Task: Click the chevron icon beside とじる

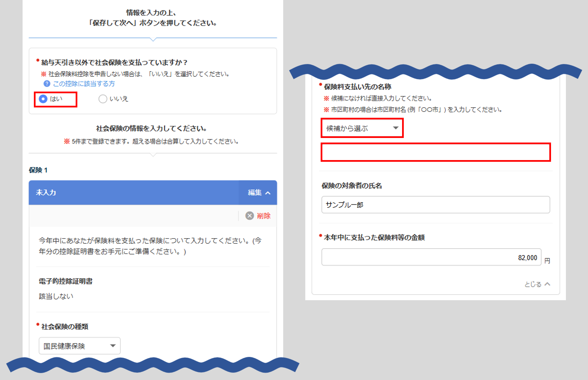Action: (x=547, y=284)
